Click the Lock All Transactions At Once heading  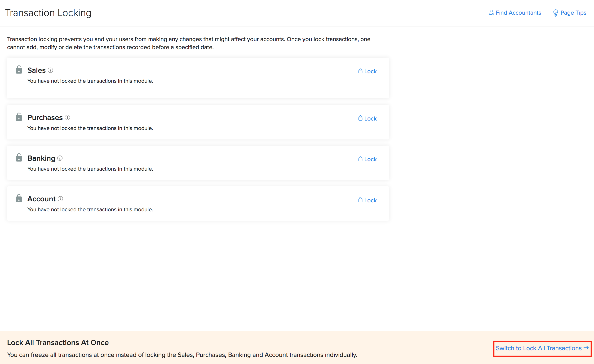tap(58, 342)
